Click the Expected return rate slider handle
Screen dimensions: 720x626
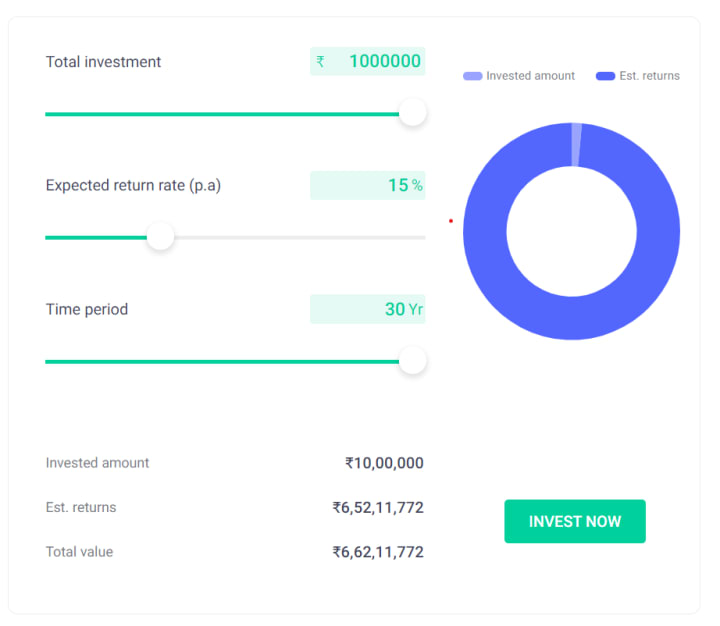(x=160, y=237)
